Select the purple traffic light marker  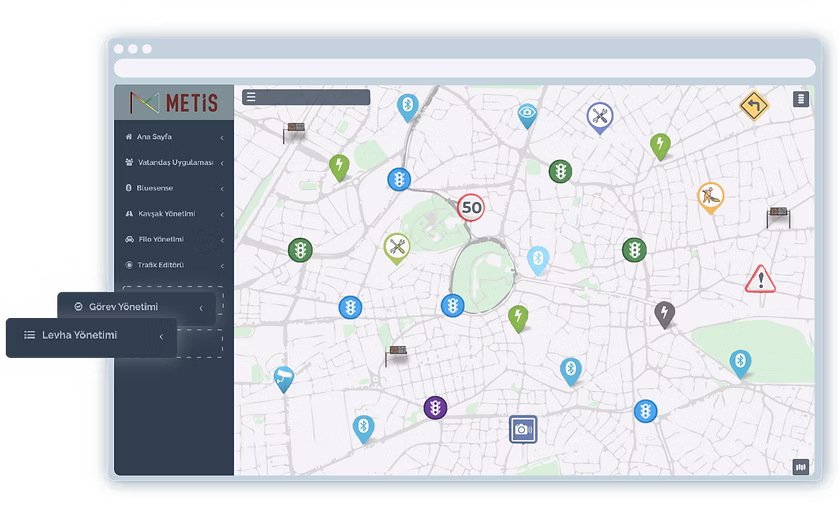(435, 407)
